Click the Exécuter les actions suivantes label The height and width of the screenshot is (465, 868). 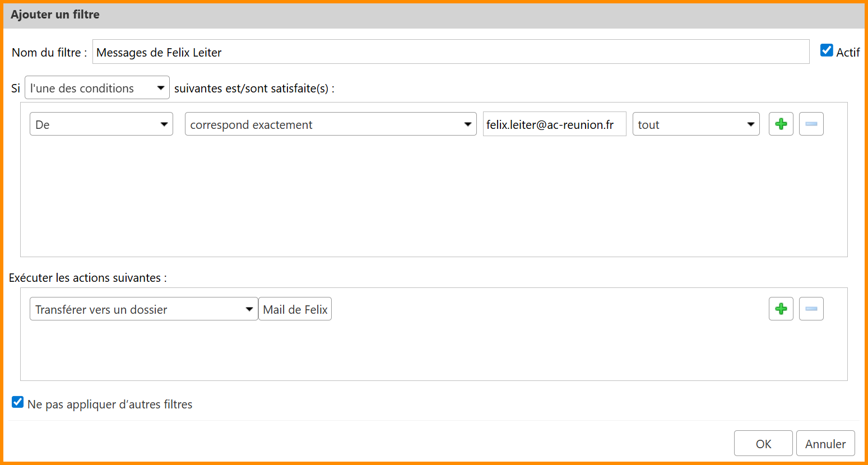point(87,278)
